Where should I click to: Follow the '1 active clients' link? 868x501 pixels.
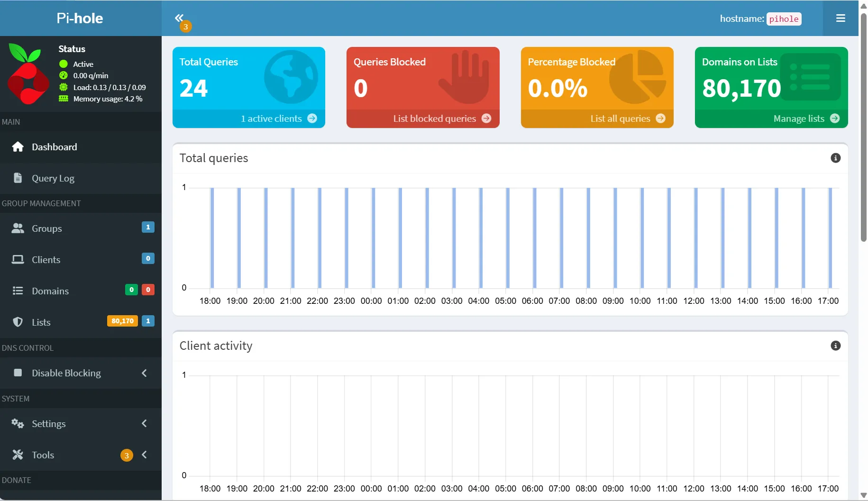click(x=271, y=118)
